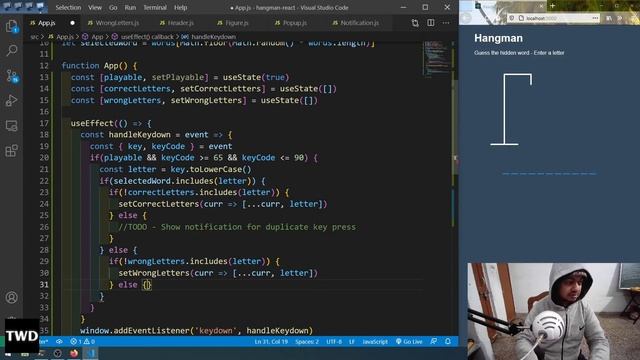Click on setCorrectLetters call on line 24
The width and height of the screenshot is (640, 360).
[x=158, y=204]
